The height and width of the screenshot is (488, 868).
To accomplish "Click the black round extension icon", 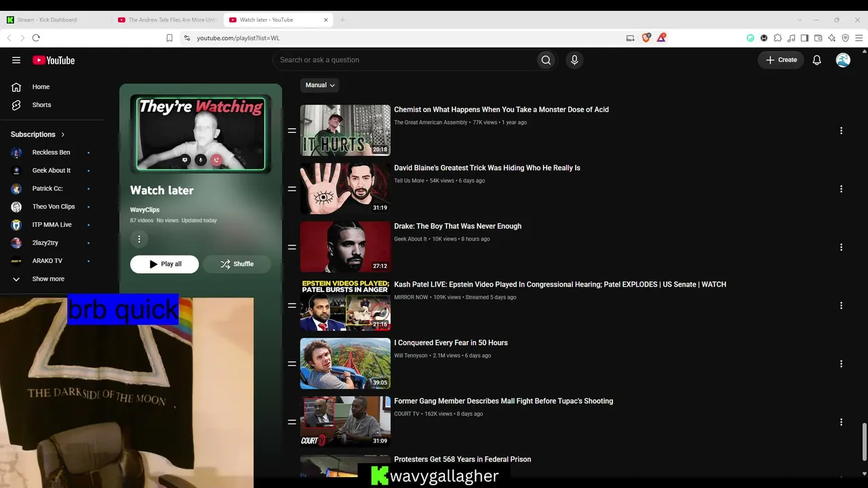I will coord(764,38).
